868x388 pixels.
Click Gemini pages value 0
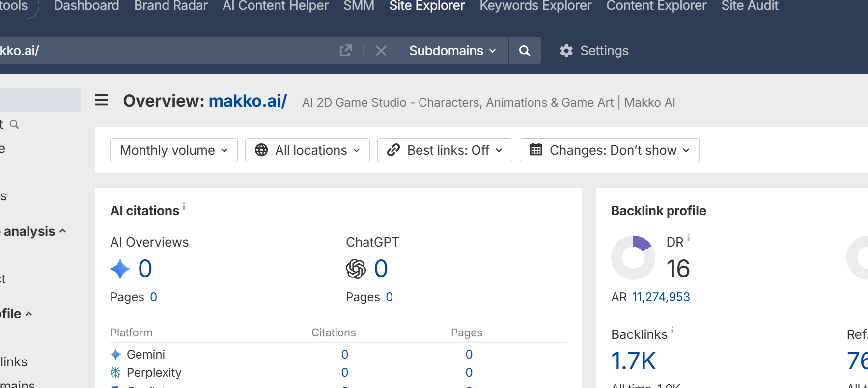click(x=469, y=354)
